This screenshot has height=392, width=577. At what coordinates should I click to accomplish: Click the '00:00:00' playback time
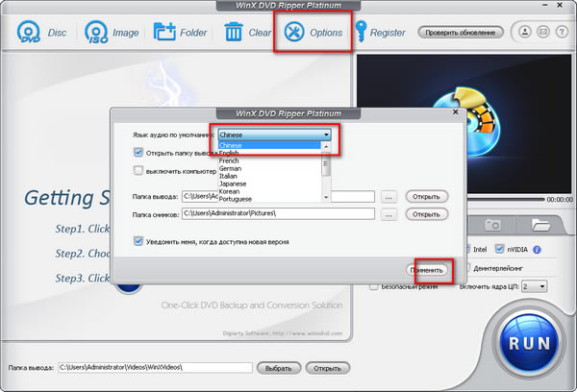560,199
